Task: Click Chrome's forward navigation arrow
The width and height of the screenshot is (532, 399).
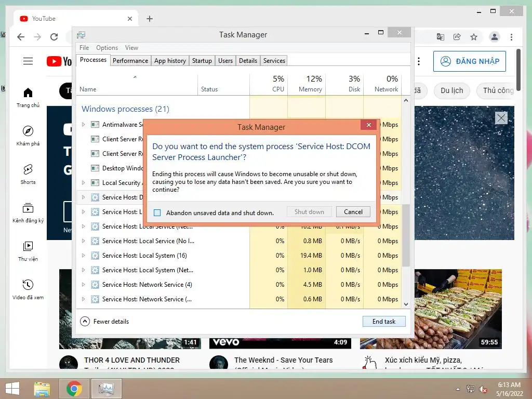Action: (37, 37)
